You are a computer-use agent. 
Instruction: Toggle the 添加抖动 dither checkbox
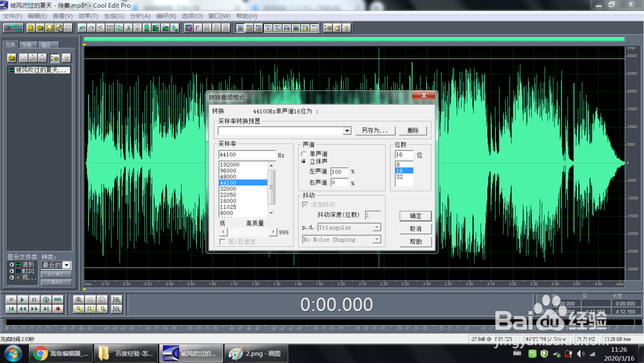click(x=305, y=204)
